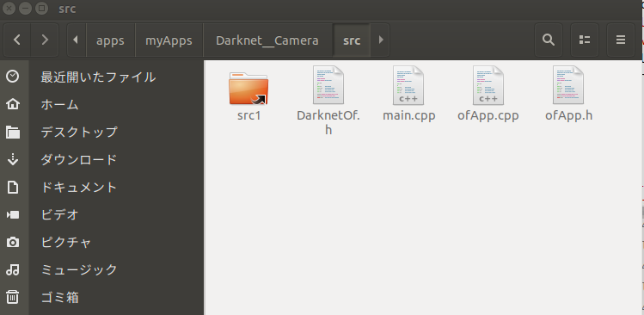
Task: Open the Darknet__Camera breadcrumb folder
Action: point(267,40)
